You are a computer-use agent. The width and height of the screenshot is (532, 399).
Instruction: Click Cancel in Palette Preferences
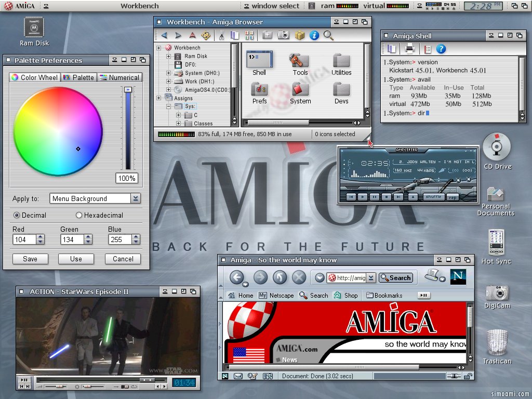pos(123,259)
